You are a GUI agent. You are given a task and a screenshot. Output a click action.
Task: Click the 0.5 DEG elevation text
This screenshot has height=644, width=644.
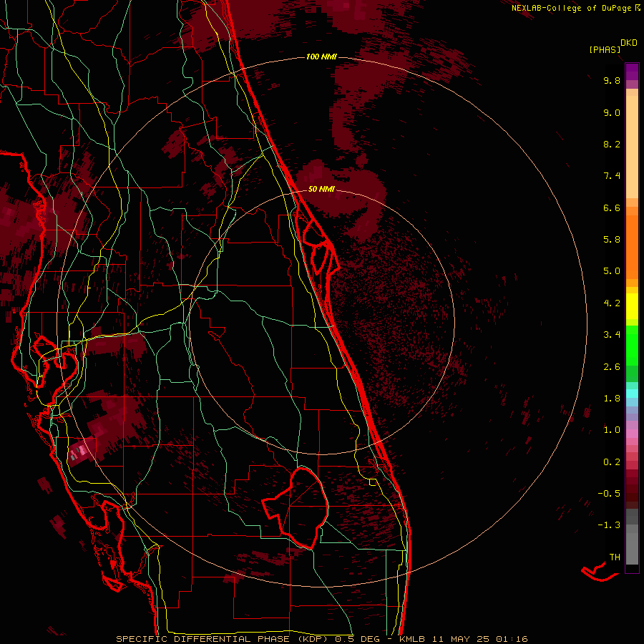click(x=358, y=639)
